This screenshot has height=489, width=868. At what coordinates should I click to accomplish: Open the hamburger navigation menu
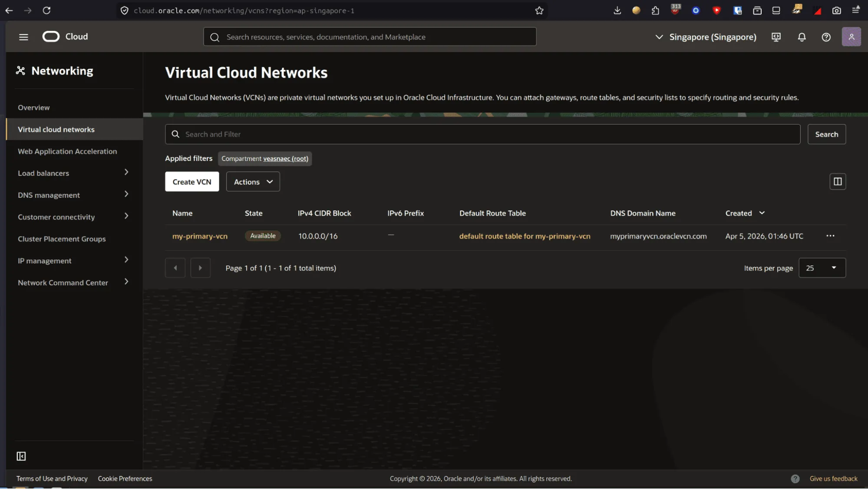coord(23,37)
